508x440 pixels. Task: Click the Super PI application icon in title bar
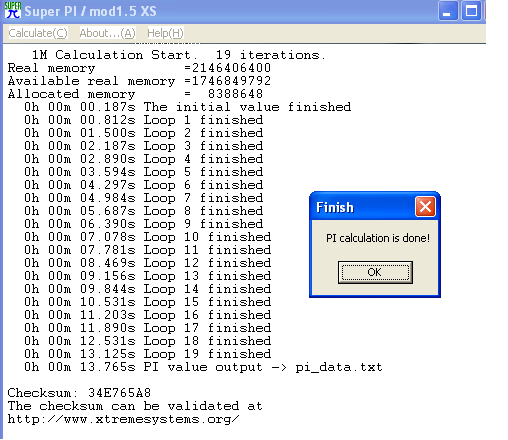[x=13, y=10]
